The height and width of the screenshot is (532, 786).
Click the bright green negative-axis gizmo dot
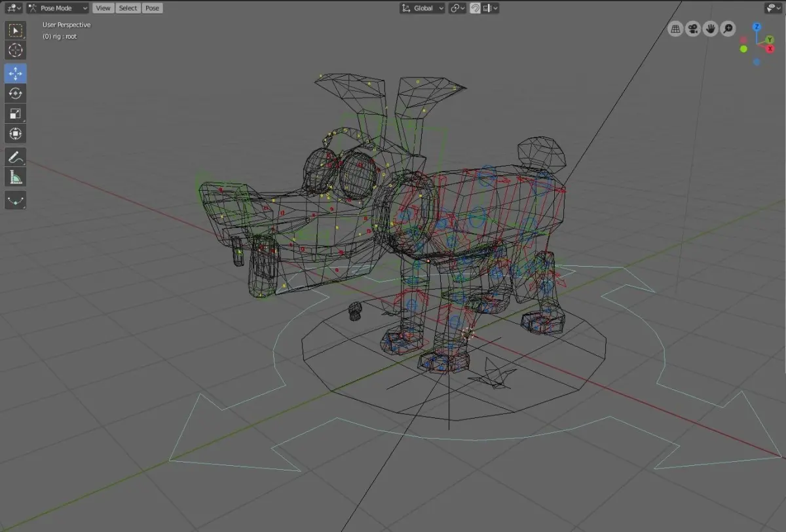pos(743,48)
